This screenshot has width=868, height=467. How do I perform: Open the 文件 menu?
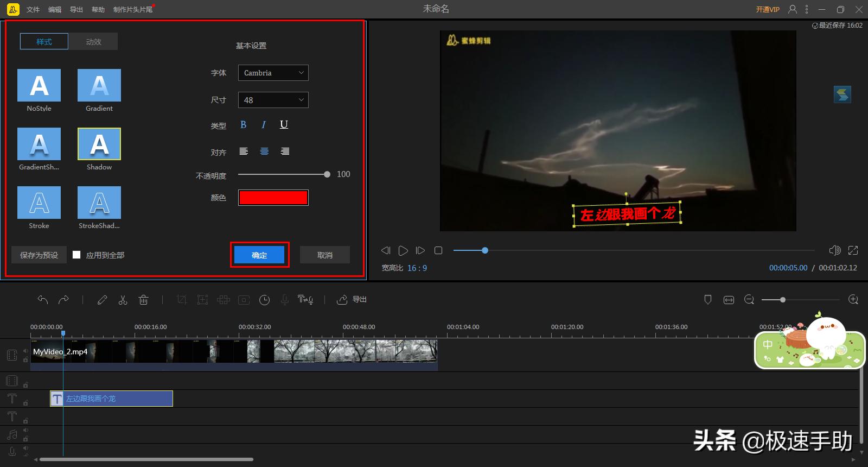pyautogui.click(x=33, y=10)
